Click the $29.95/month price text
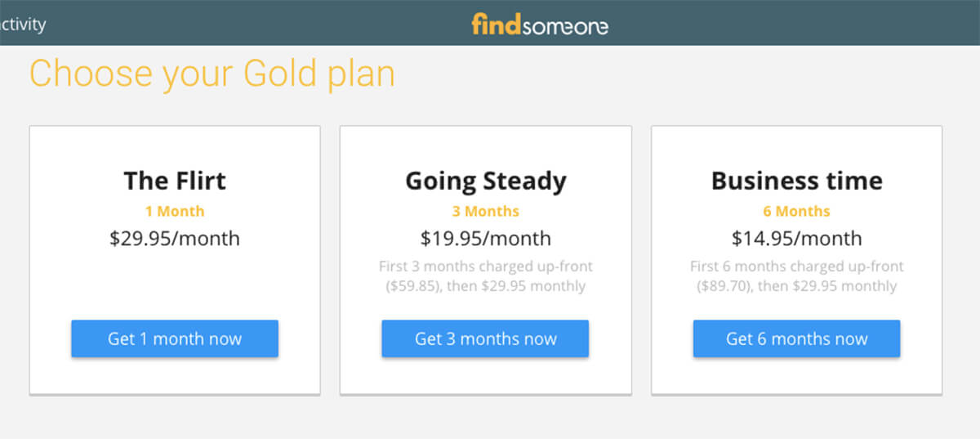The height and width of the screenshot is (439, 980). (175, 239)
